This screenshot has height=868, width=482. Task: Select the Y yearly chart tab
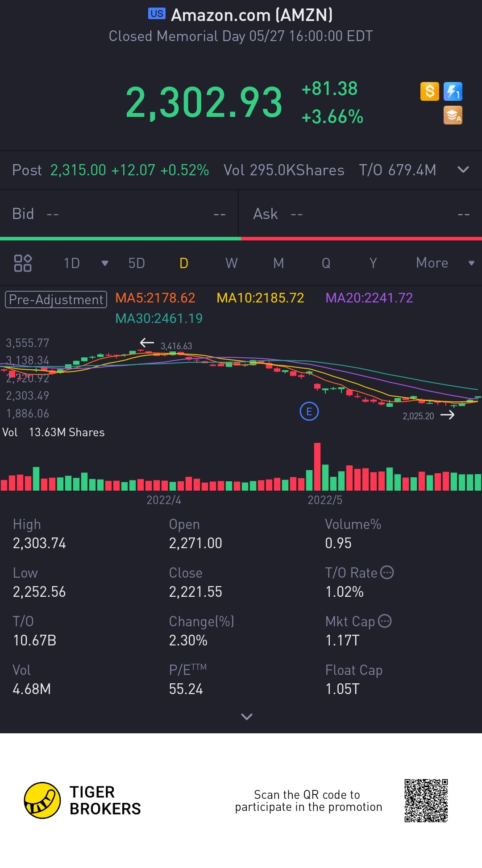(x=373, y=263)
